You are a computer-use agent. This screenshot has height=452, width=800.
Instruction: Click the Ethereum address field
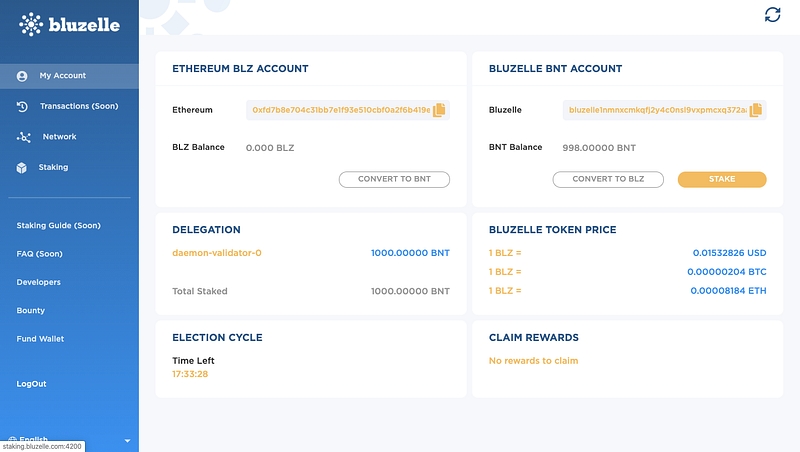[x=340, y=110]
